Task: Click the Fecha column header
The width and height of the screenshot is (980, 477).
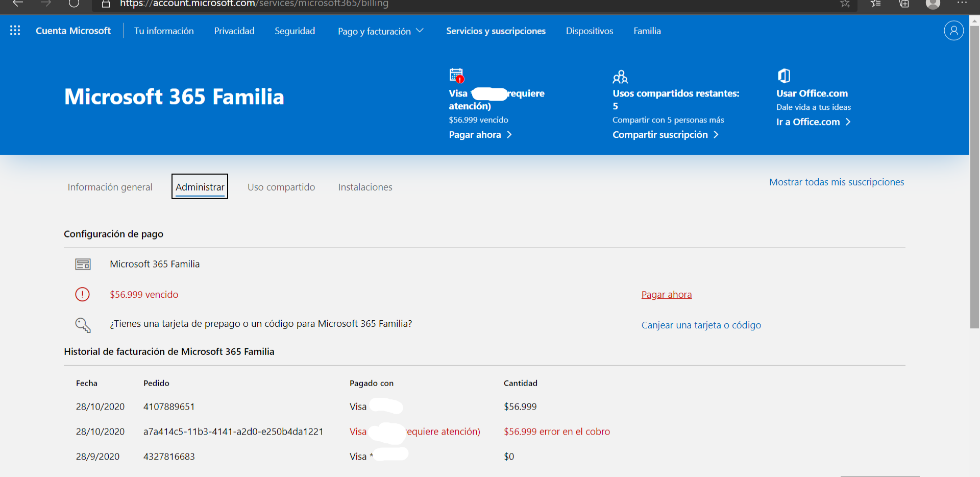Action: pos(87,383)
